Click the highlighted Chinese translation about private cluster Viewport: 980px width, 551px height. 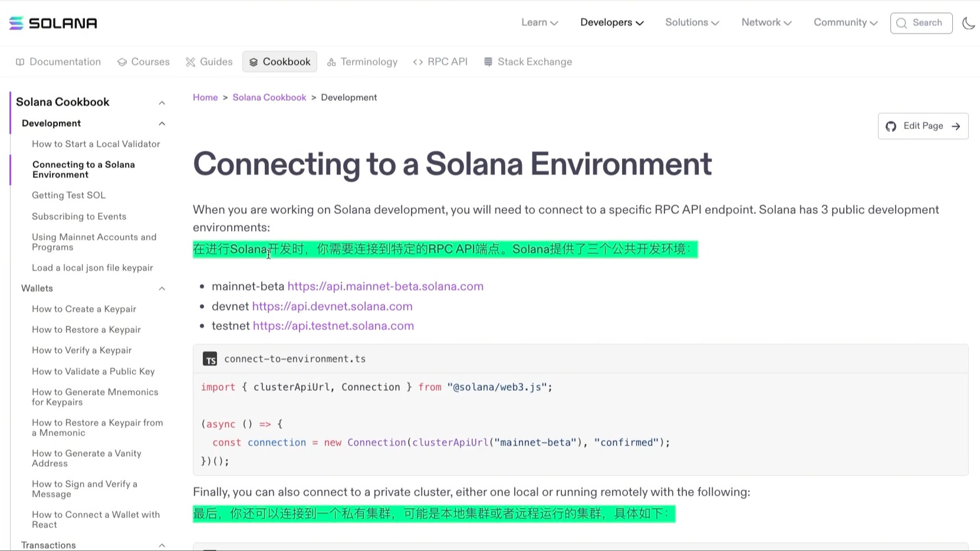[x=434, y=514]
